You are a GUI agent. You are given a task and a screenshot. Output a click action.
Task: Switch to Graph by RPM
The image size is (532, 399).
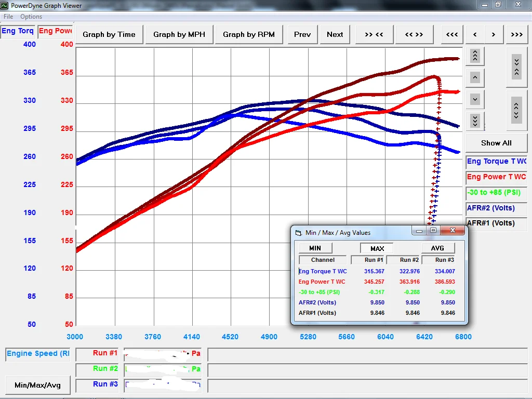[249, 34]
